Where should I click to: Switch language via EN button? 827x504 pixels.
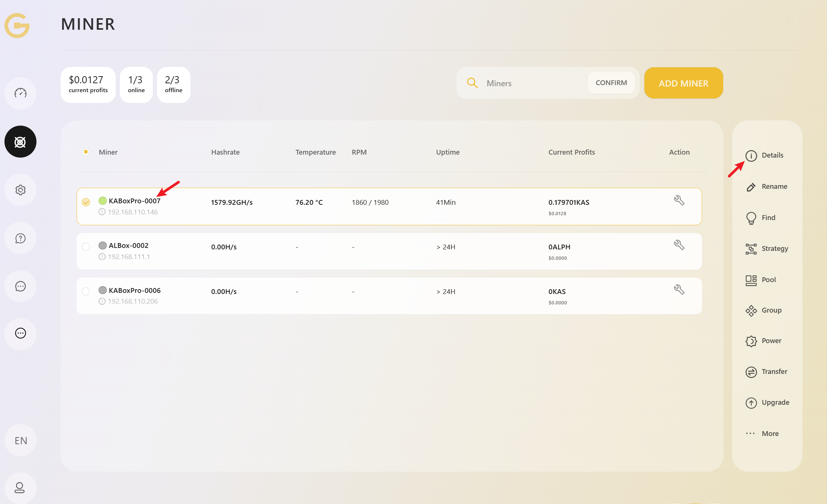pos(20,440)
